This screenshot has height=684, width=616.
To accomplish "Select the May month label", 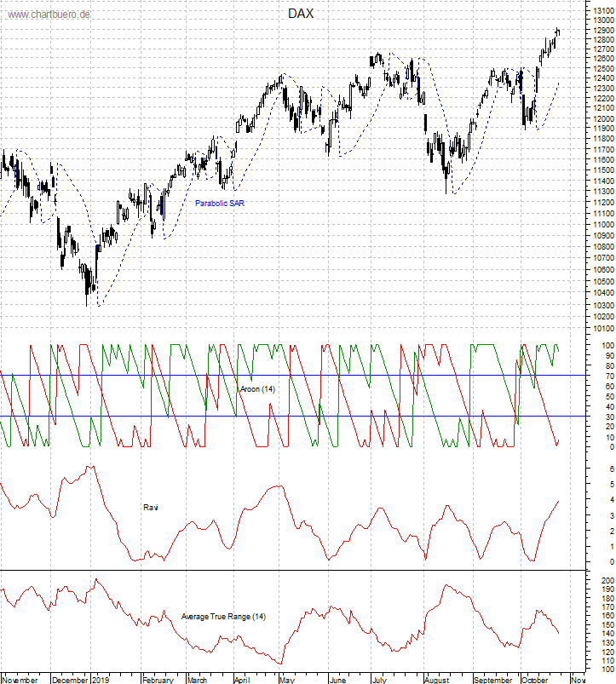I will pyautogui.click(x=287, y=680).
